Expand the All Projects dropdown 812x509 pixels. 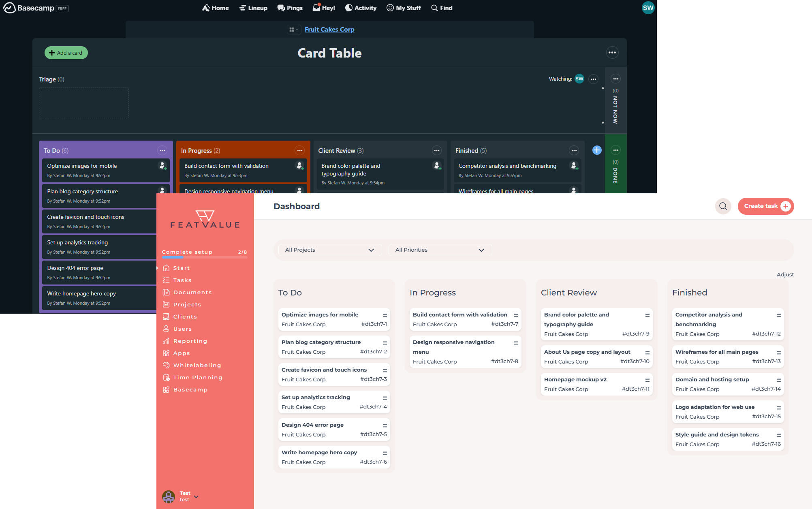tap(330, 250)
